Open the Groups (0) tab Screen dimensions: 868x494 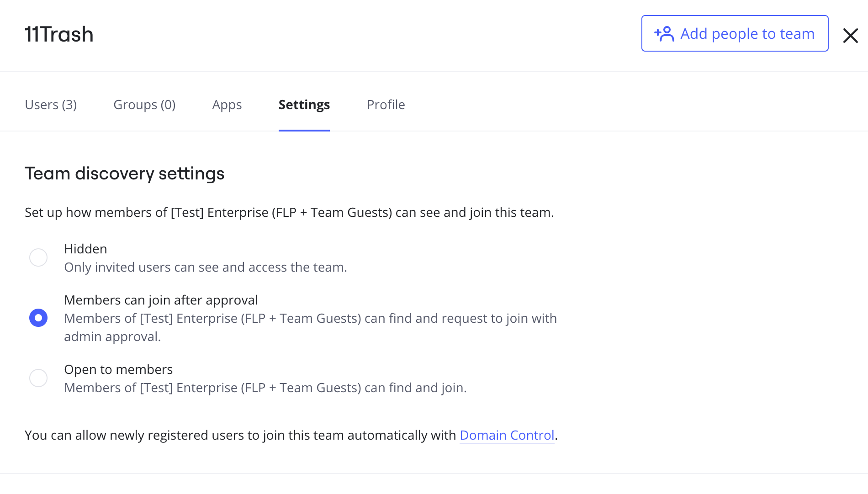(x=144, y=105)
